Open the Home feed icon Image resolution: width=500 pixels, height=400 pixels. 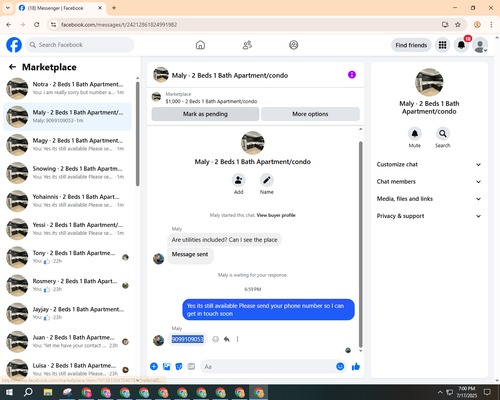pos(200,45)
